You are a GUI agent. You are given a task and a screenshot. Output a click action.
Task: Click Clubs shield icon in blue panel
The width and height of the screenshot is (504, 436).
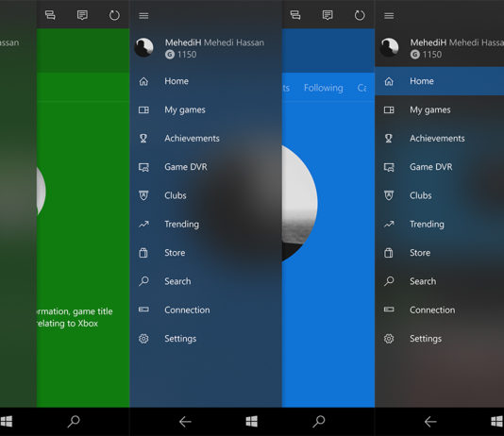[x=143, y=195]
